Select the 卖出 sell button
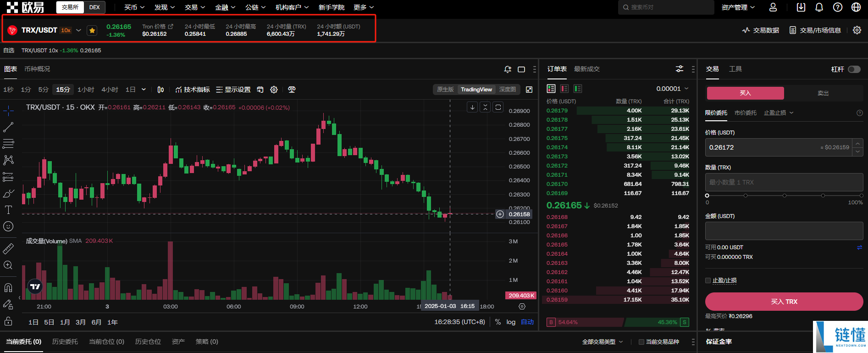Image resolution: width=868 pixels, height=353 pixels. 823,93
